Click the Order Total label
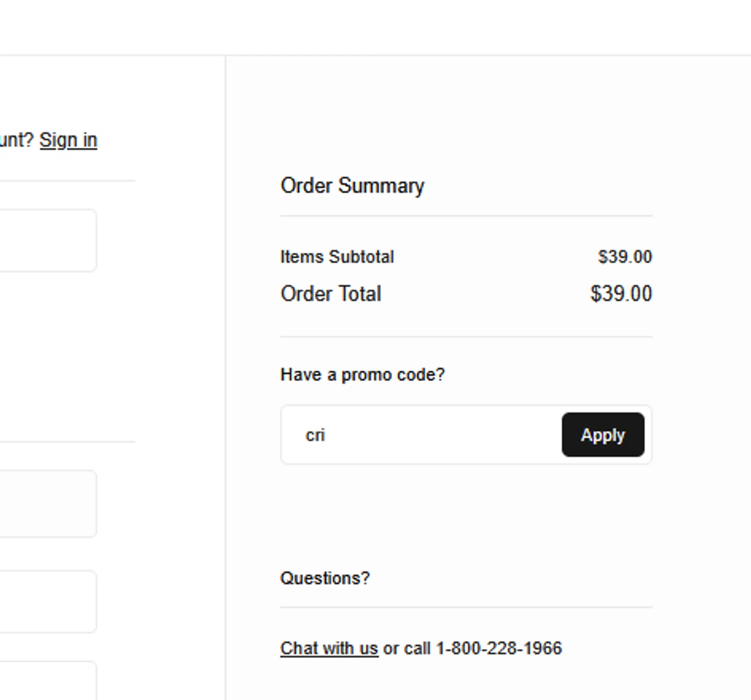Screen dimensions: 751x700 pos(330,294)
